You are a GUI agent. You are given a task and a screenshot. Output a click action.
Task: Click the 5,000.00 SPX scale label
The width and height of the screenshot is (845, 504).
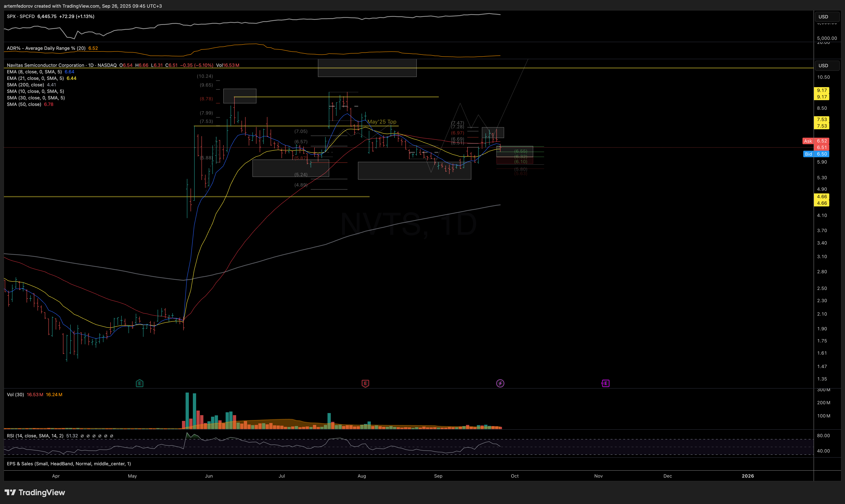click(x=827, y=38)
